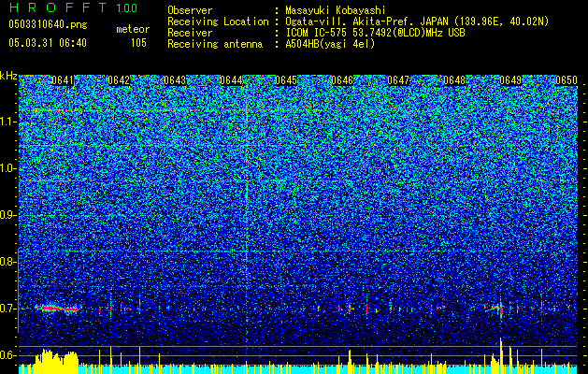Click the 0.9 kHz axis label

7,215
